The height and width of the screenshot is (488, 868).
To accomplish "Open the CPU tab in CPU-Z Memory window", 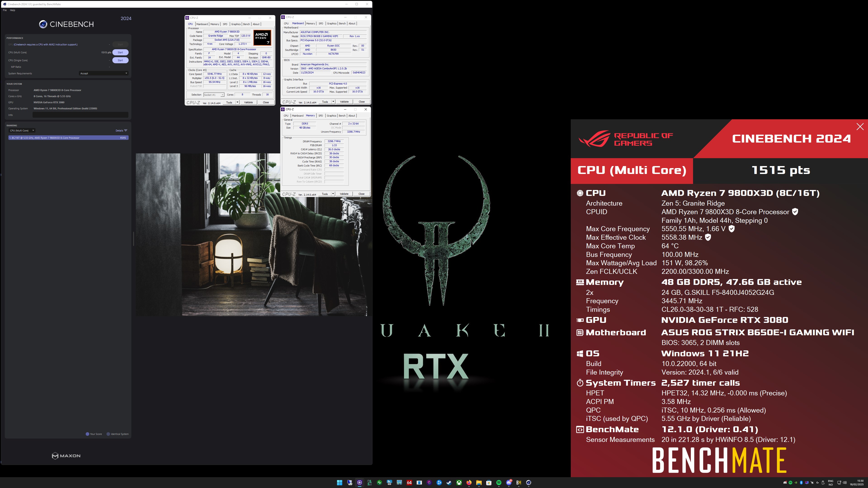I will tap(286, 116).
